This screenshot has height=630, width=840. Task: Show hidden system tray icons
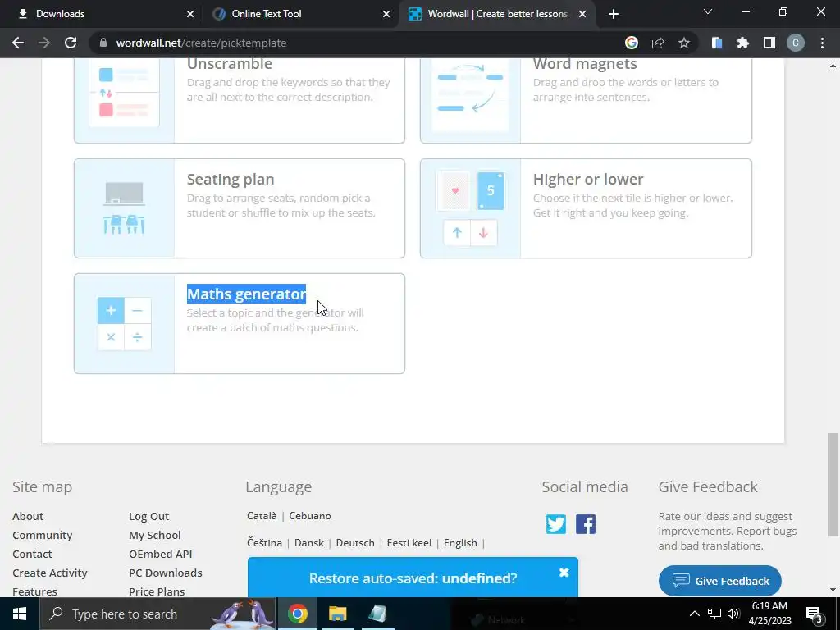[694, 614]
